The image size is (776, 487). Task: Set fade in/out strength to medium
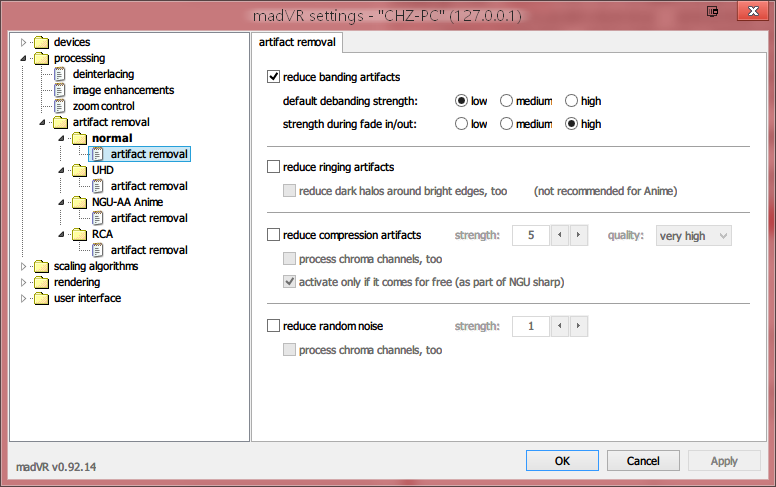click(506, 124)
